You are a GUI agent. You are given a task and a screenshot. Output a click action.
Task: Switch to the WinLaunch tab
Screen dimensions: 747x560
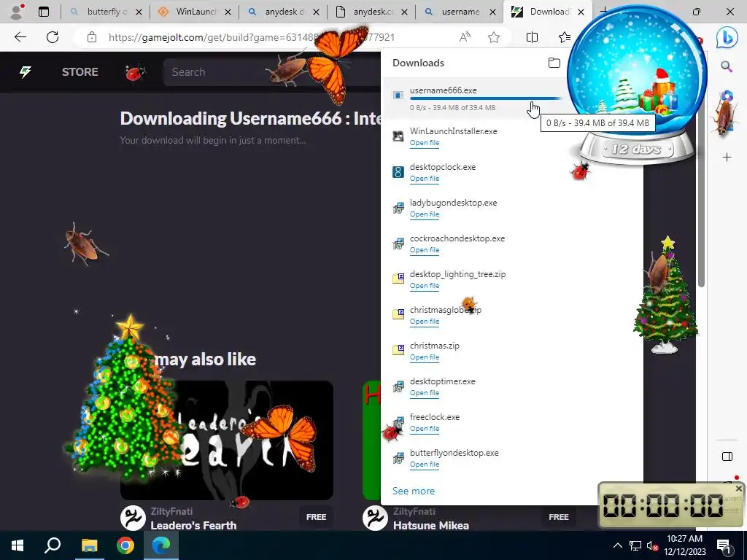point(196,12)
